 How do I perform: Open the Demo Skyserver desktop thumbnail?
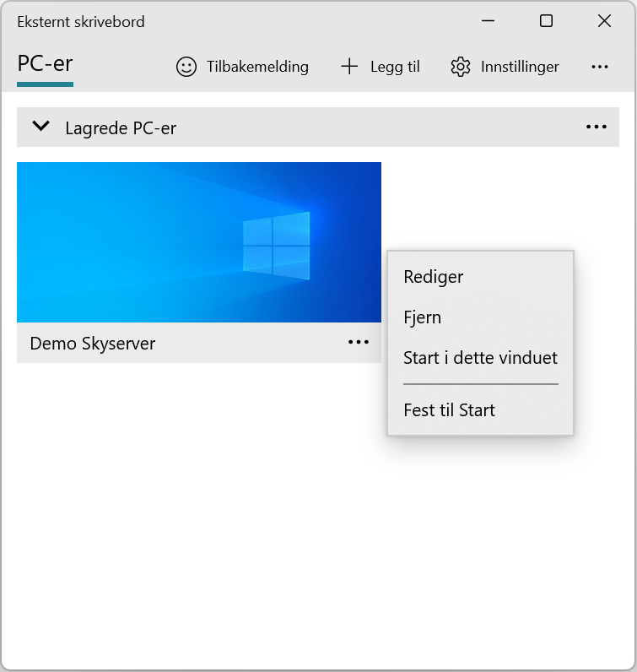tap(198, 242)
